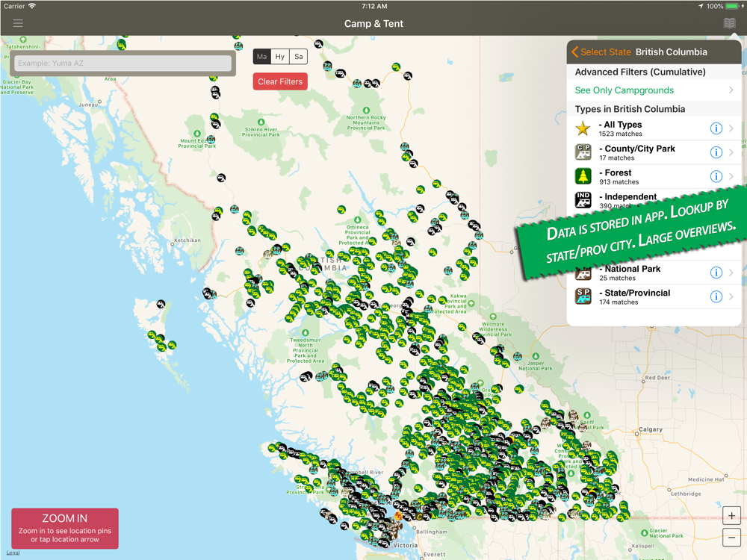The width and height of the screenshot is (747, 560).
Task: Click the State/Provincial SP icon
Action: coord(583,296)
